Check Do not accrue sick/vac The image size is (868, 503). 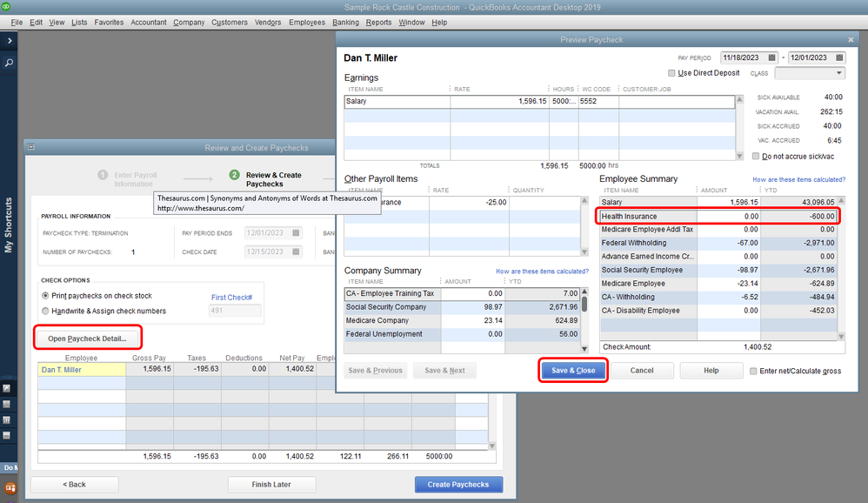pos(756,157)
